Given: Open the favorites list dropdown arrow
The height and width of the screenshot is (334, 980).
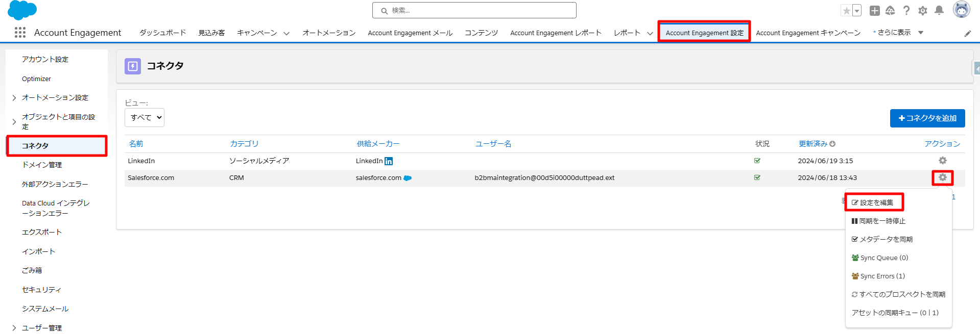Looking at the screenshot, I should pos(857,10).
